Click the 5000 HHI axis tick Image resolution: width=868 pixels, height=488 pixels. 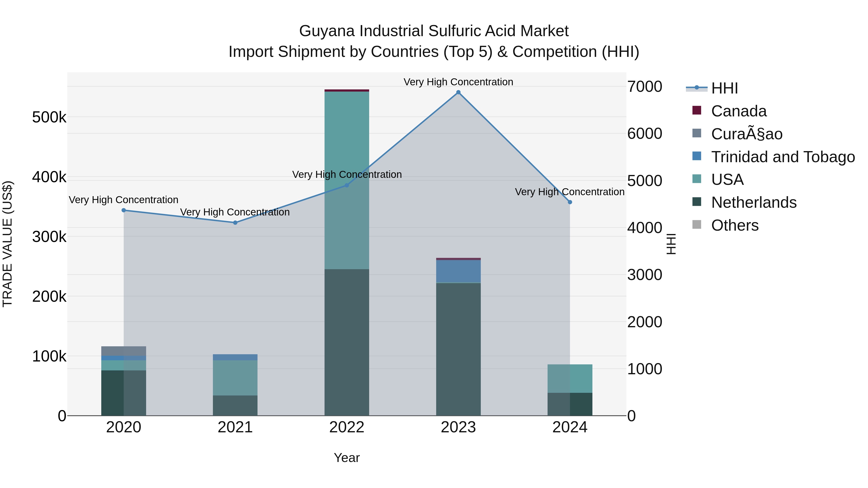click(x=644, y=181)
